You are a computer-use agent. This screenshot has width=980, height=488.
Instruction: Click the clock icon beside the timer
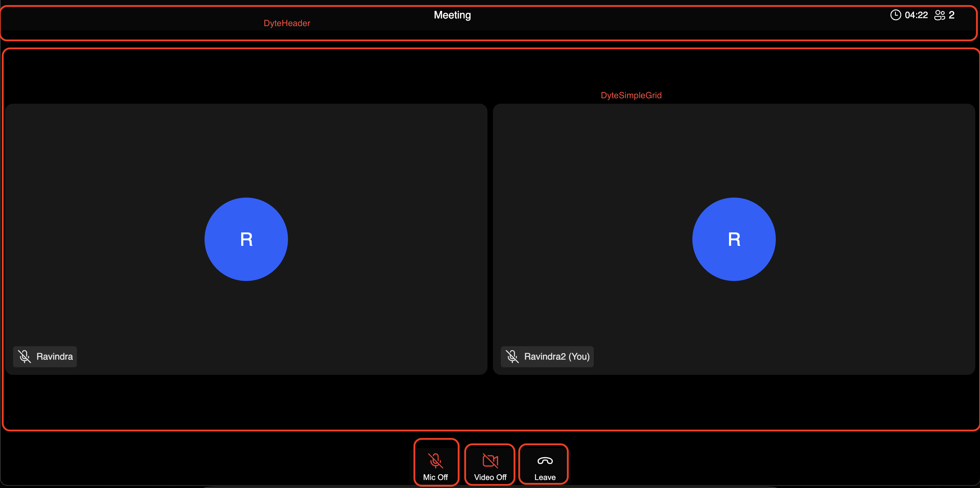click(x=895, y=15)
